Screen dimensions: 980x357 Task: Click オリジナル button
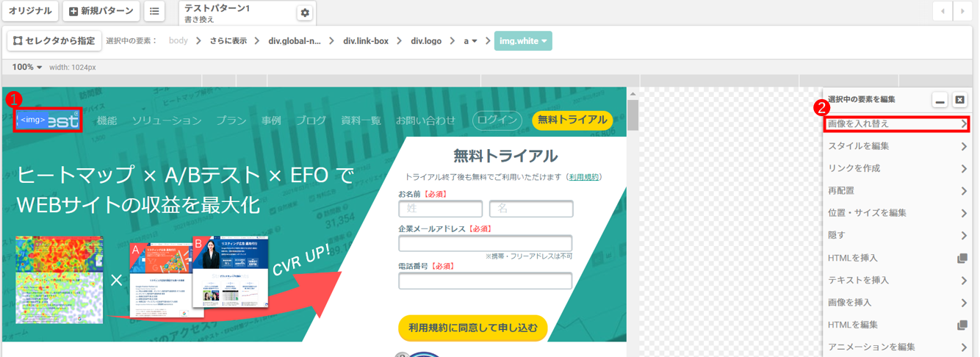[x=30, y=11]
